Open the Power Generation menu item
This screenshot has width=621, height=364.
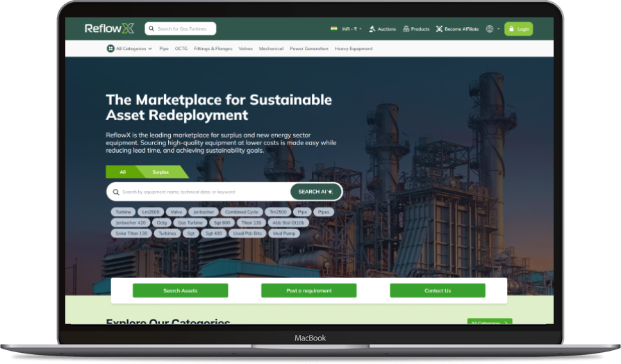(x=308, y=49)
